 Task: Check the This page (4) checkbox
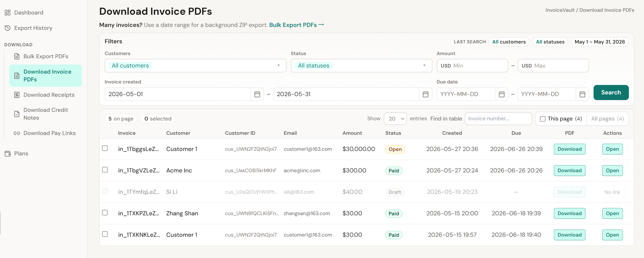coord(542,119)
